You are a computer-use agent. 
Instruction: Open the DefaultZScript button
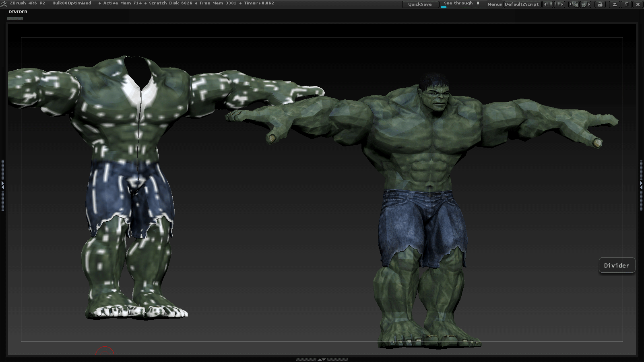[522, 4]
